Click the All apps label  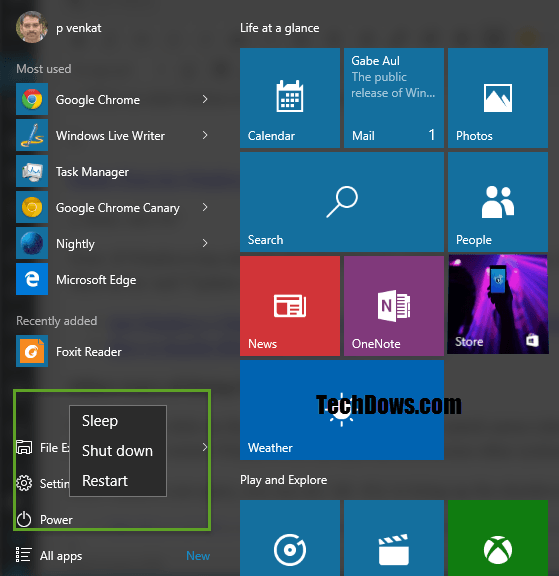pos(61,556)
